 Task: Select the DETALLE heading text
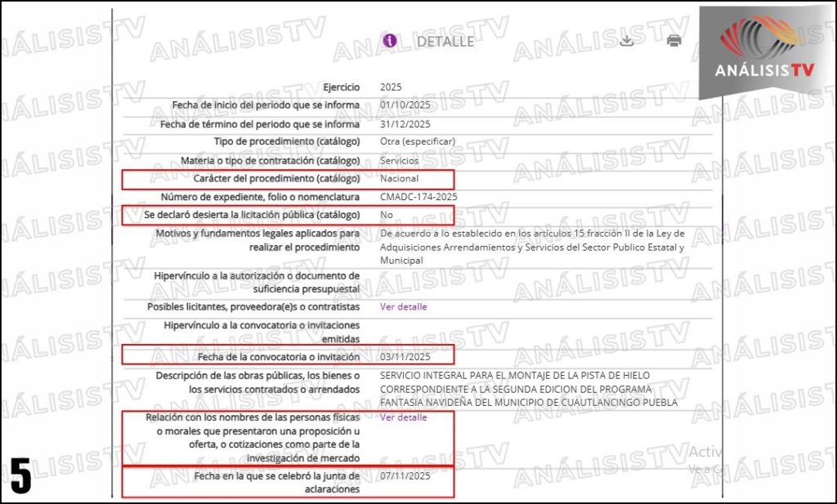[x=445, y=42]
